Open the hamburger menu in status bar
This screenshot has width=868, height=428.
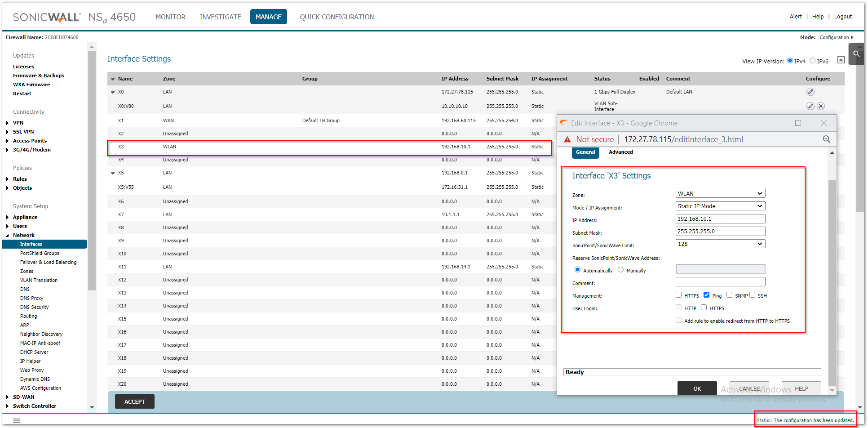click(17, 420)
